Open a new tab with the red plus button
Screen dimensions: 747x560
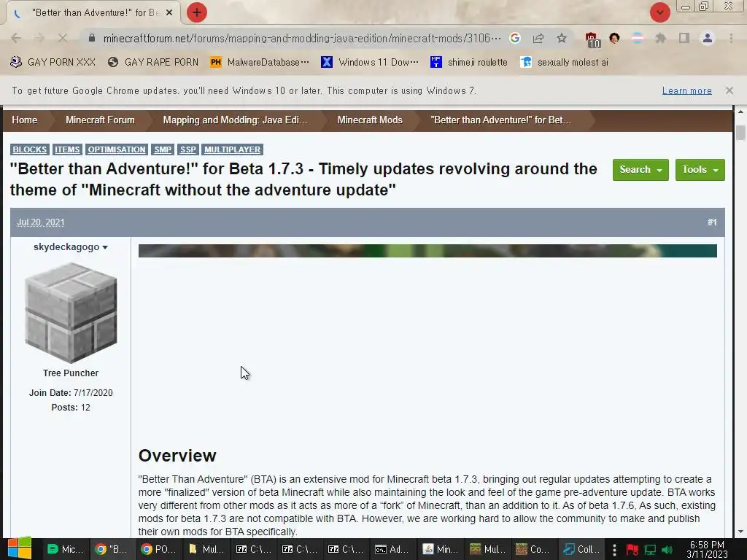click(x=197, y=12)
